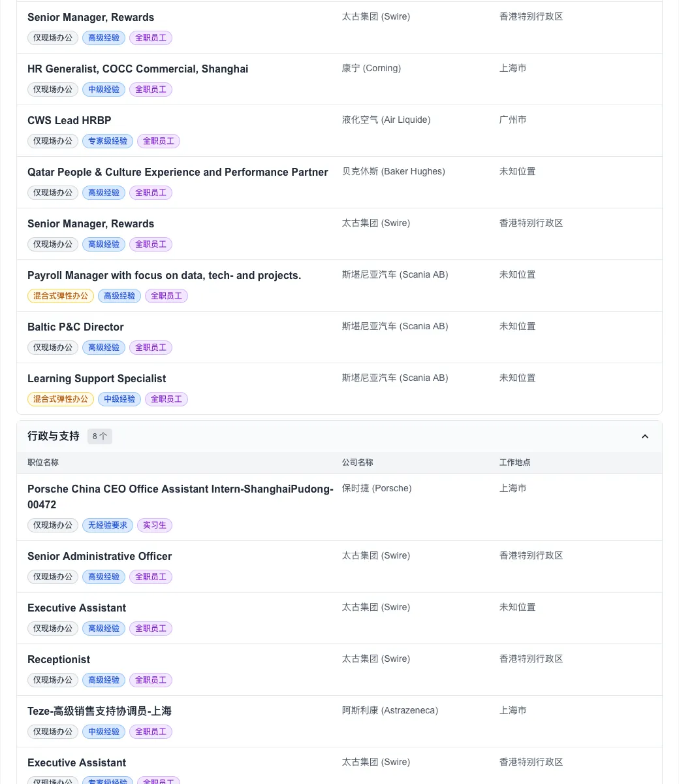Open the Learning Support Specialist listing
679x784 pixels.
click(x=97, y=379)
